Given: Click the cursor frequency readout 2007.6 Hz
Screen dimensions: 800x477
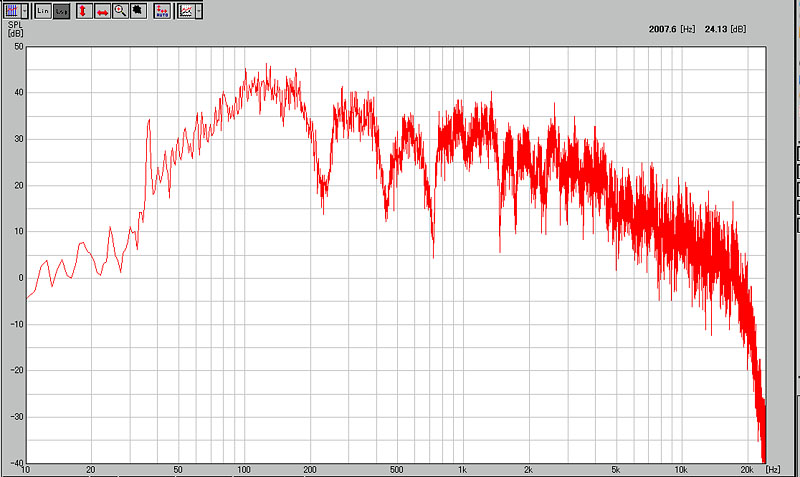Looking at the screenshot, I should (x=672, y=29).
